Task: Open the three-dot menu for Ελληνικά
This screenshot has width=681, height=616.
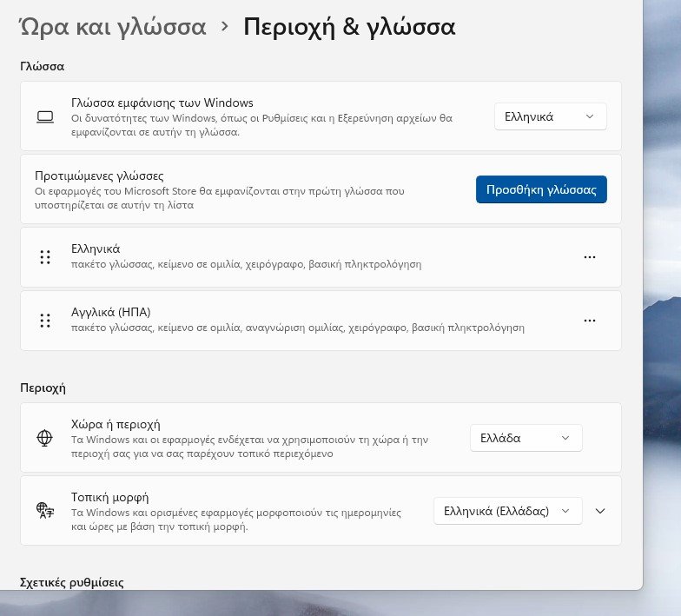Action: (589, 257)
